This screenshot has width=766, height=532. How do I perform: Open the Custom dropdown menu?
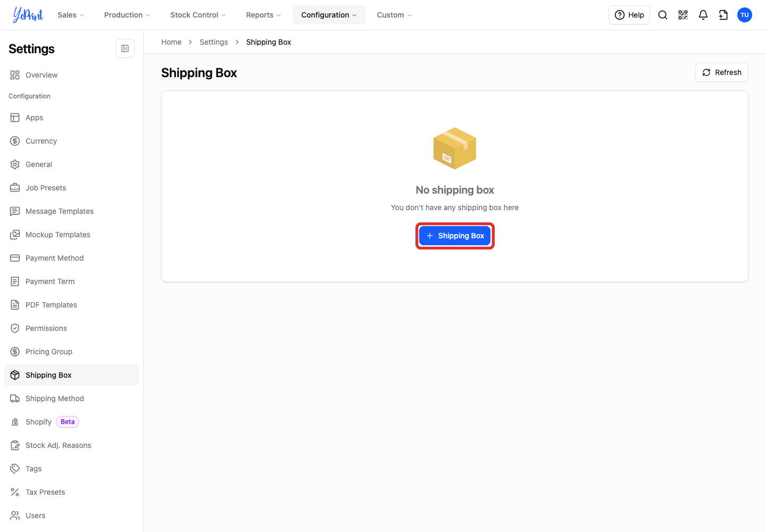pos(394,15)
